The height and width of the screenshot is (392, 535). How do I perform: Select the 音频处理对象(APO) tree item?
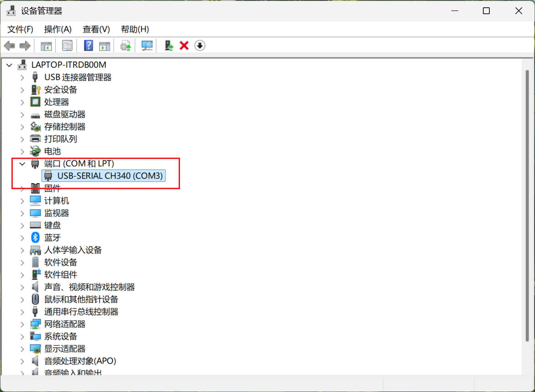80,361
